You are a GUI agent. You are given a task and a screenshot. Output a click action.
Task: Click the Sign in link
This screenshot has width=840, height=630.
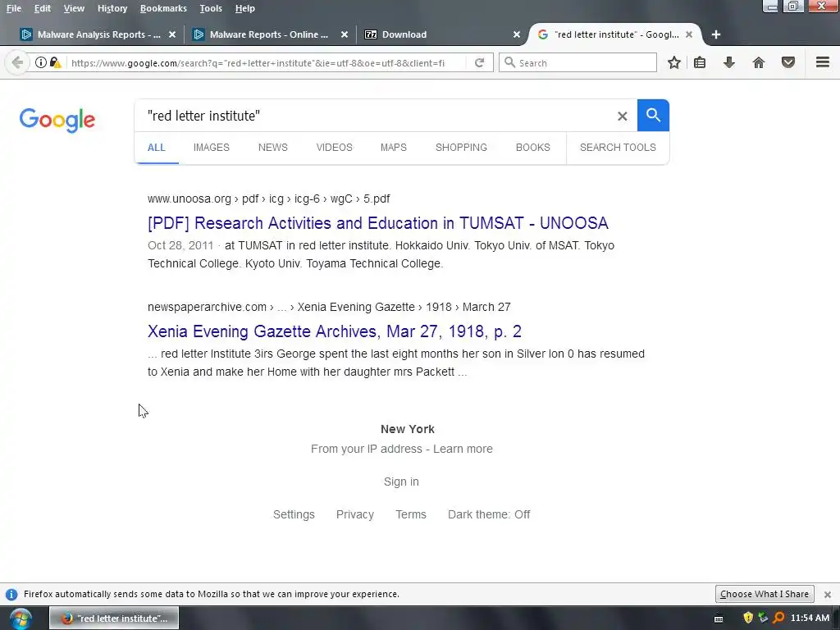(401, 482)
